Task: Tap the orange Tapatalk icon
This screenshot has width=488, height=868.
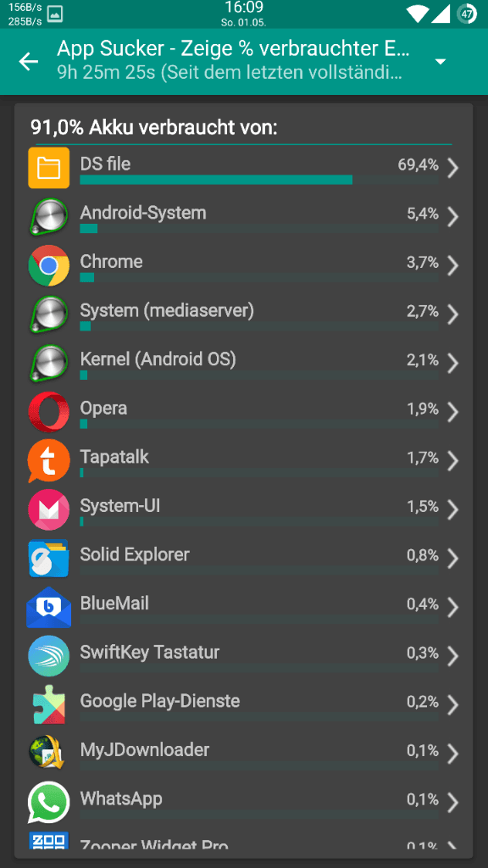Action: click(x=48, y=460)
